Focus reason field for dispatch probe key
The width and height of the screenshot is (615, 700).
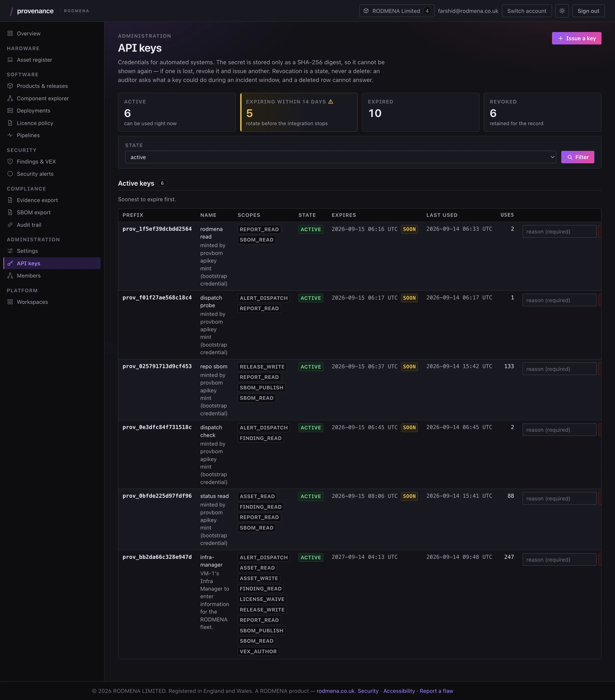click(x=559, y=300)
